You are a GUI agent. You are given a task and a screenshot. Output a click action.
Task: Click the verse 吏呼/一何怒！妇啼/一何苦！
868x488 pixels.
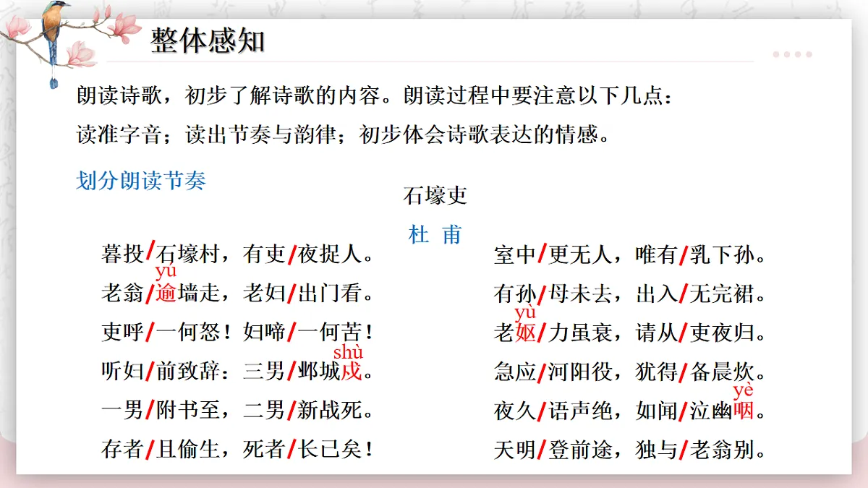(238, 333)
